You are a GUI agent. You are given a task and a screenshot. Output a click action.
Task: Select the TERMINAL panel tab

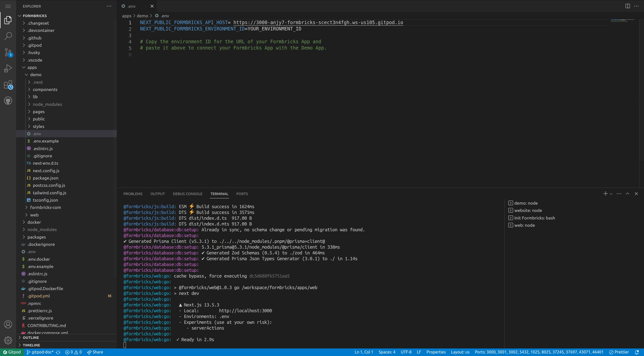219,194
